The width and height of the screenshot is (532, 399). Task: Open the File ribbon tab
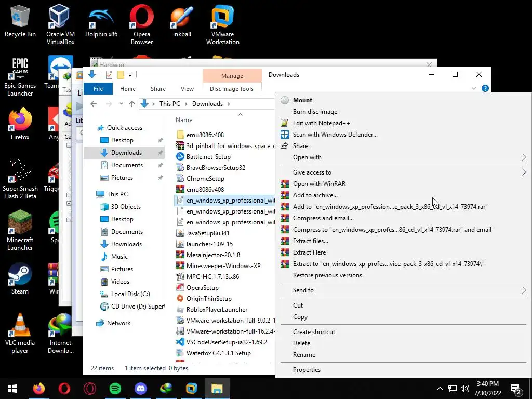click(98, 89)
